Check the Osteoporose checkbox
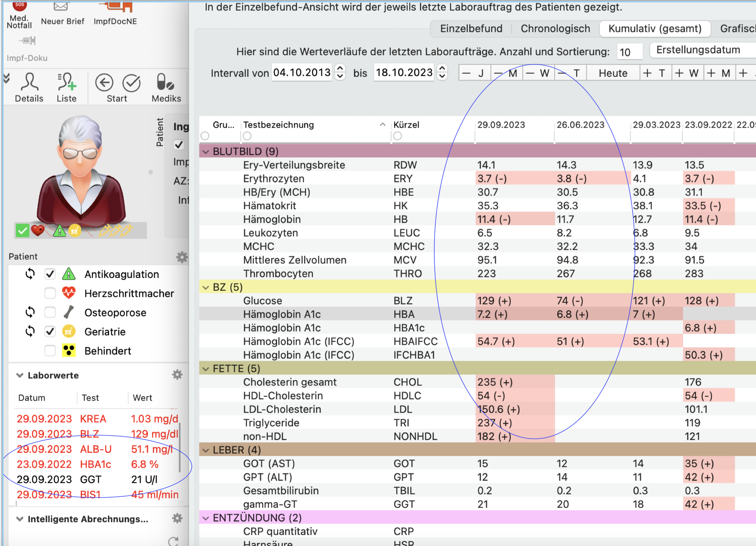The width and height of the screenshot is (756, 546). point(50,312)
